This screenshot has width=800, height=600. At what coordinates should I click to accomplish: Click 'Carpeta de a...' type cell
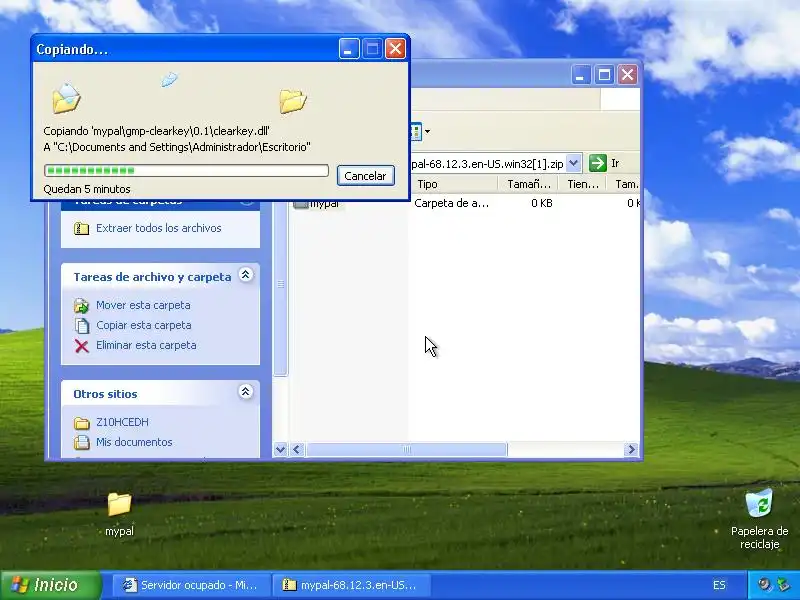coord(452,203)
